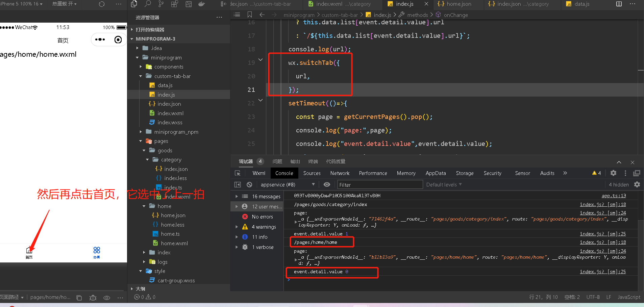Close the index.js editor tab

click(426, 4)
